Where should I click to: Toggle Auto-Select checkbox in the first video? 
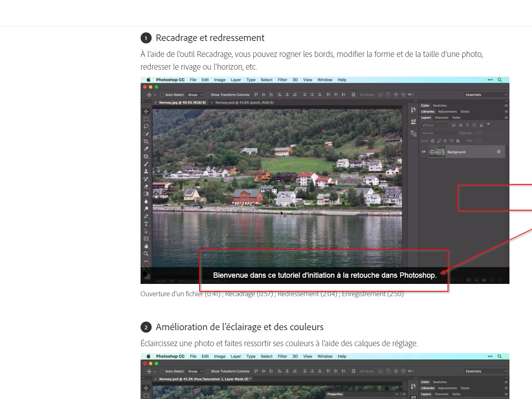162,95
